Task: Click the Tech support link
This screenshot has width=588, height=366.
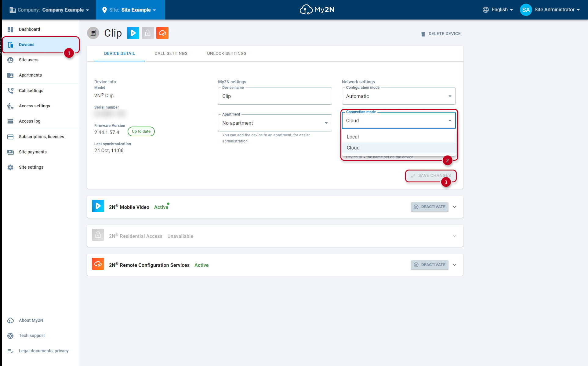Action: [x=32, y=335]
